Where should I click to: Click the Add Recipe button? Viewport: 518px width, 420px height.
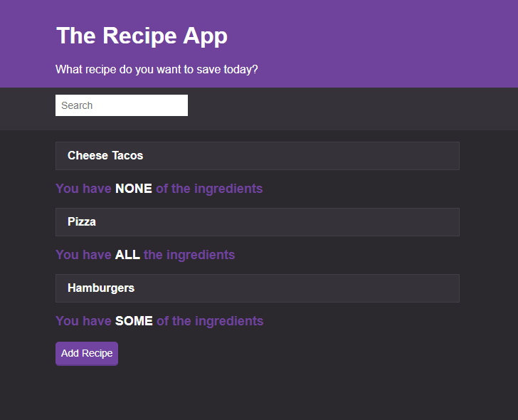[x=87, y=354]
